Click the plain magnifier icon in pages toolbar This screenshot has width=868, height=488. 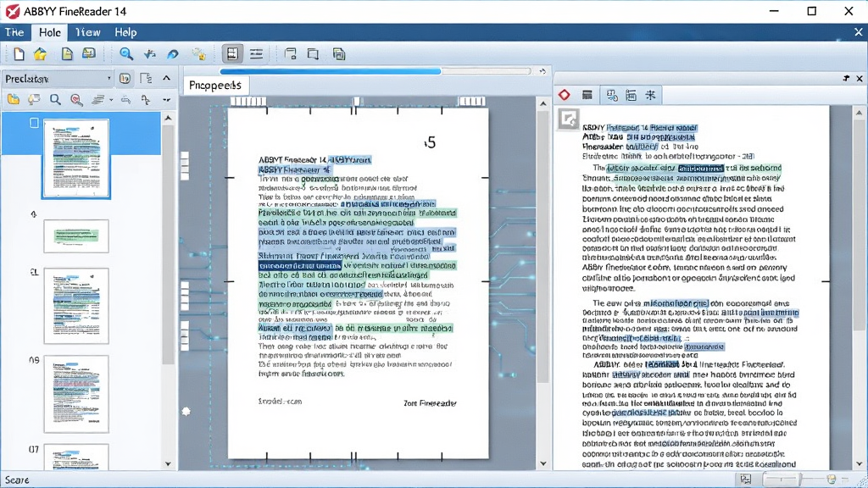[x=55, y=100]
